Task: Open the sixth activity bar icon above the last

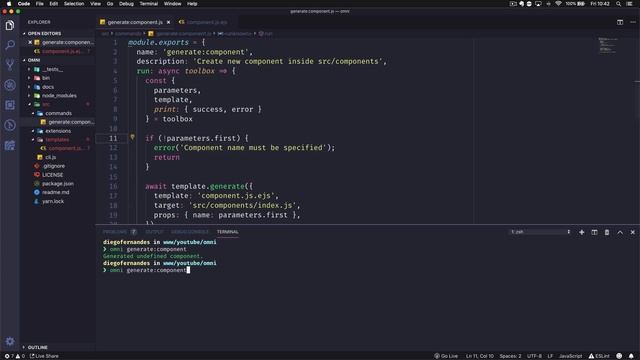Action: click(x=10, y=125)
